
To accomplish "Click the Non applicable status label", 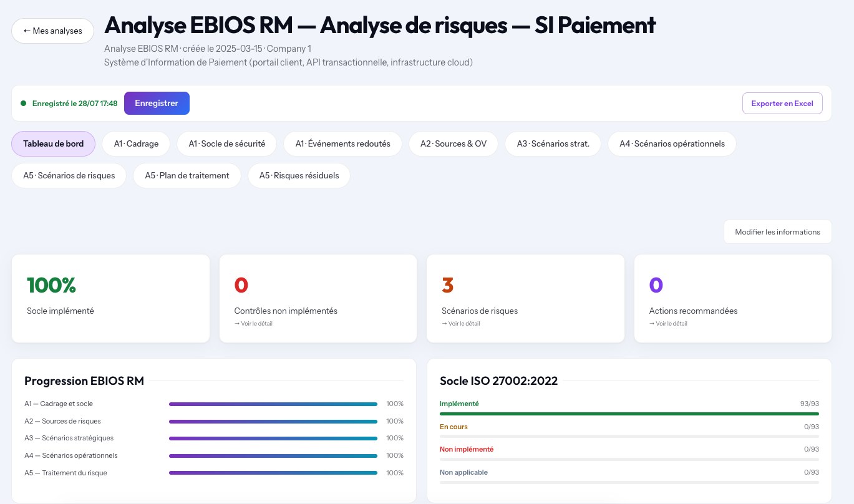I will (x=463, y=472).
